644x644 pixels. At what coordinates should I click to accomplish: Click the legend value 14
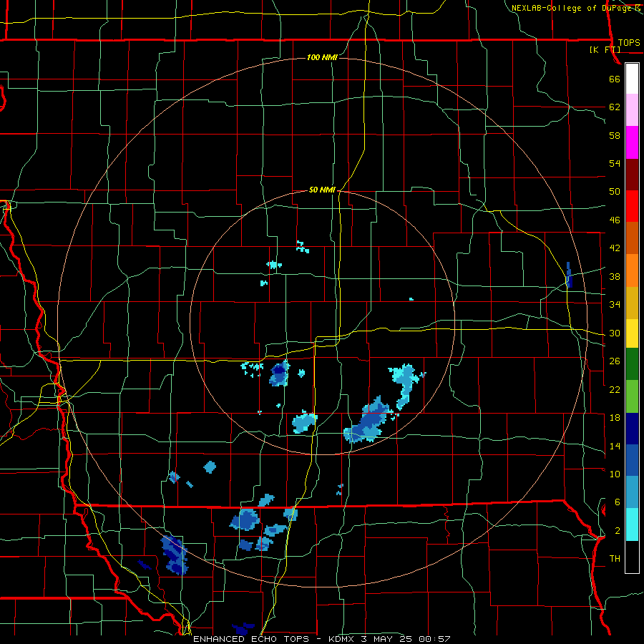[615, 446]
